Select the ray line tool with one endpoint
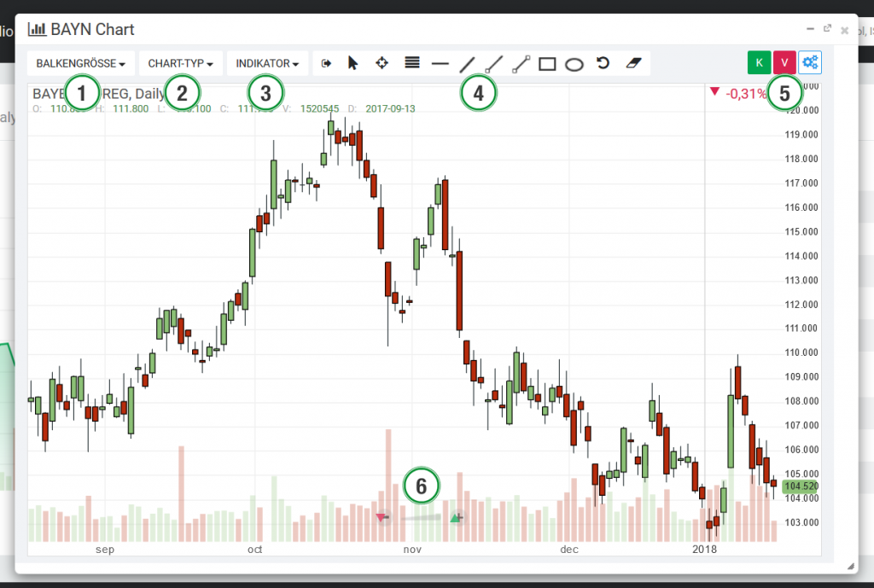Viewport: 874px width, 588px height. point(494,64)
